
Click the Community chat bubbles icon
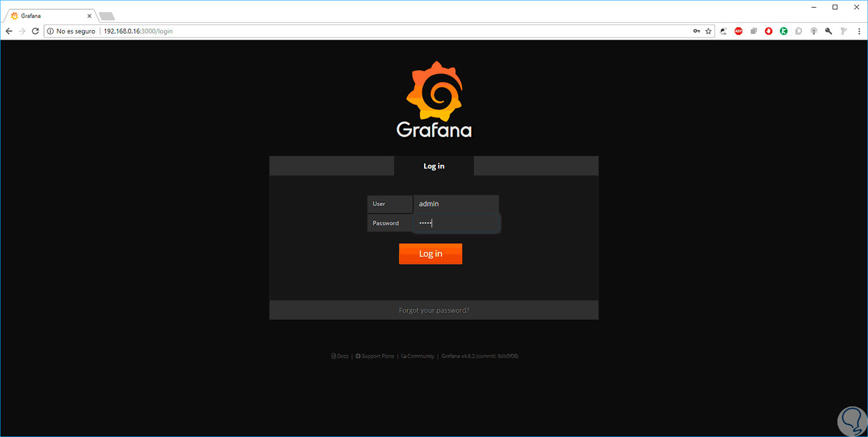coord(404,356)
